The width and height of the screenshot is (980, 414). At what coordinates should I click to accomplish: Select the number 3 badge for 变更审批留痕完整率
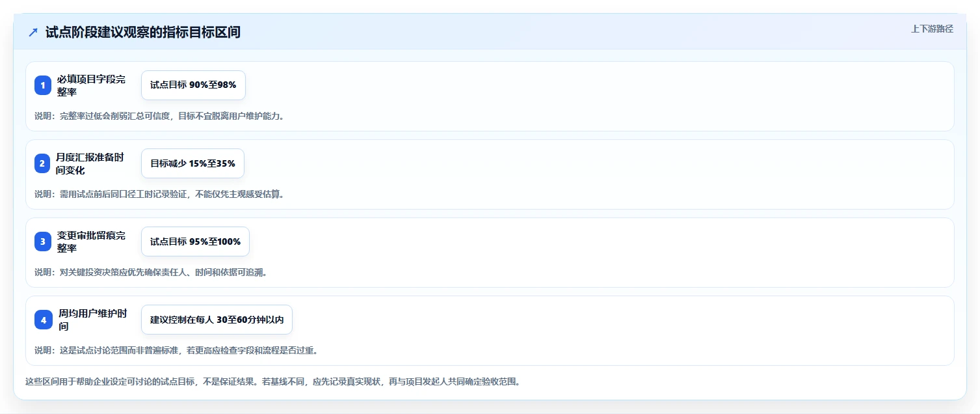click(43, 241)
